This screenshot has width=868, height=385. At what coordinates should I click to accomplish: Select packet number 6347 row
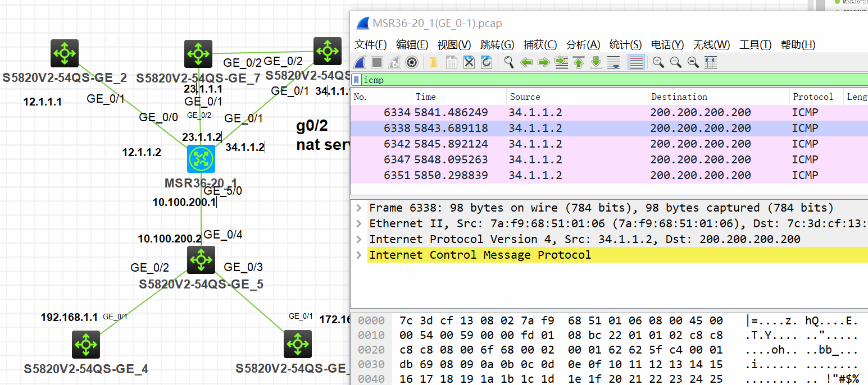[609, 159]
